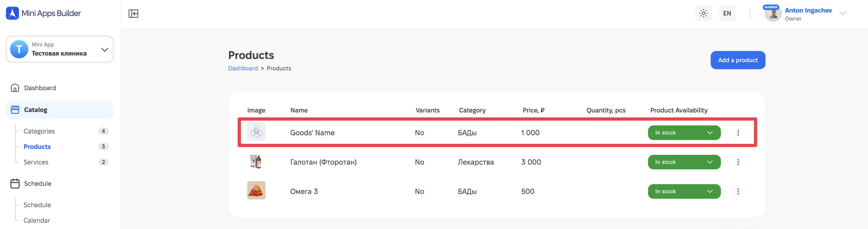Toggle light theme sun icon
Screen dimensions: 868x229
coord(704,13)
